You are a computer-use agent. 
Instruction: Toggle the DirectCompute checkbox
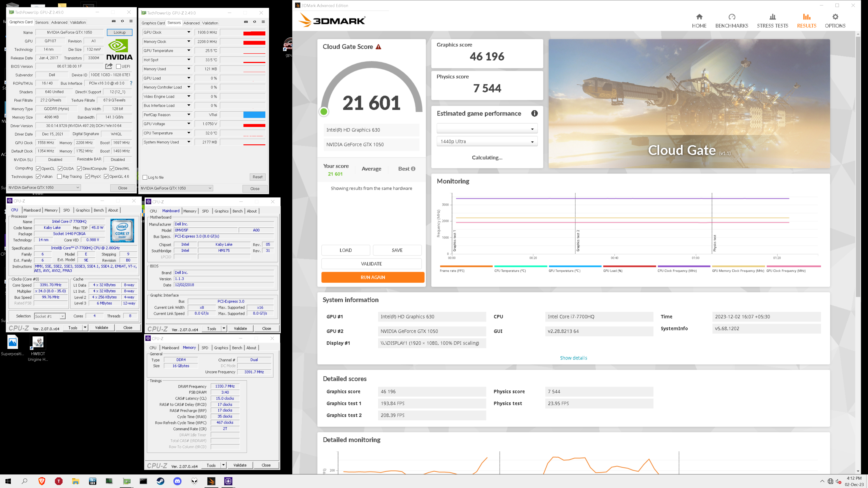coord(79,168)
